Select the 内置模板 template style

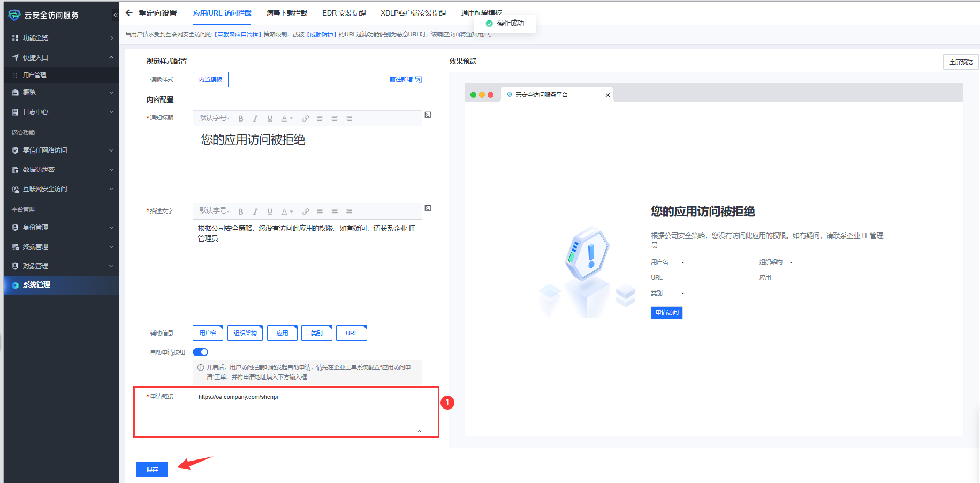coord(210,79)
